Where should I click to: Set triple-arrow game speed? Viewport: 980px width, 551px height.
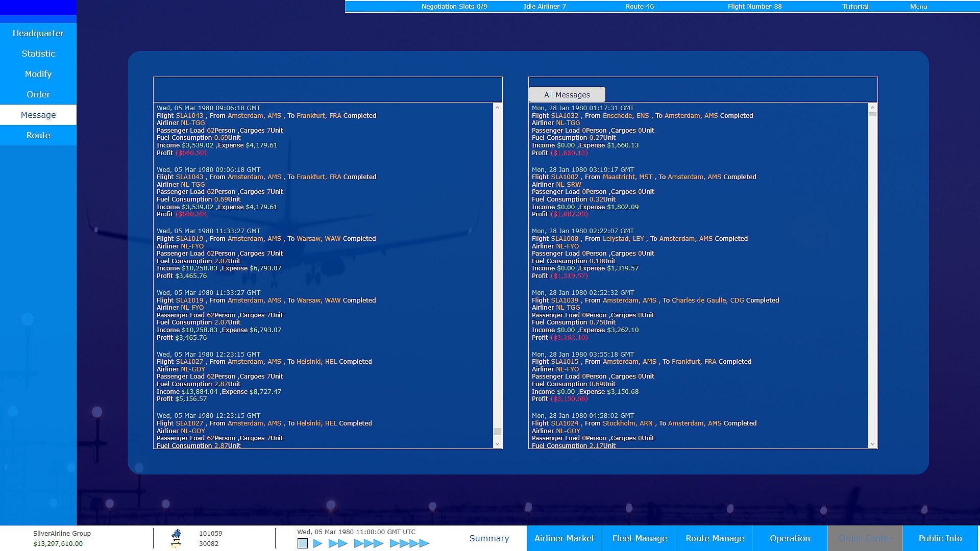[368, 543]
